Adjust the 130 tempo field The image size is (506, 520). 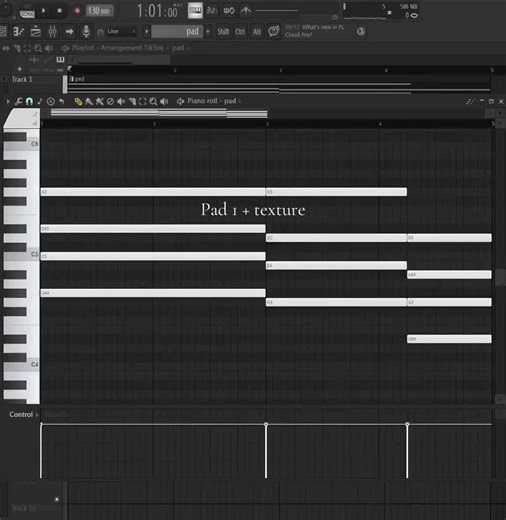[99, 11]
